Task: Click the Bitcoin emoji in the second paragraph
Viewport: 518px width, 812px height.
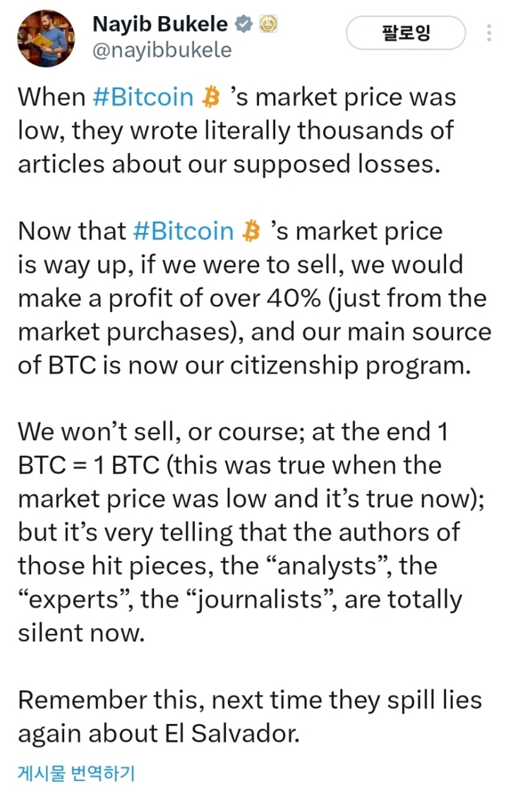Action: pos(251,231)
